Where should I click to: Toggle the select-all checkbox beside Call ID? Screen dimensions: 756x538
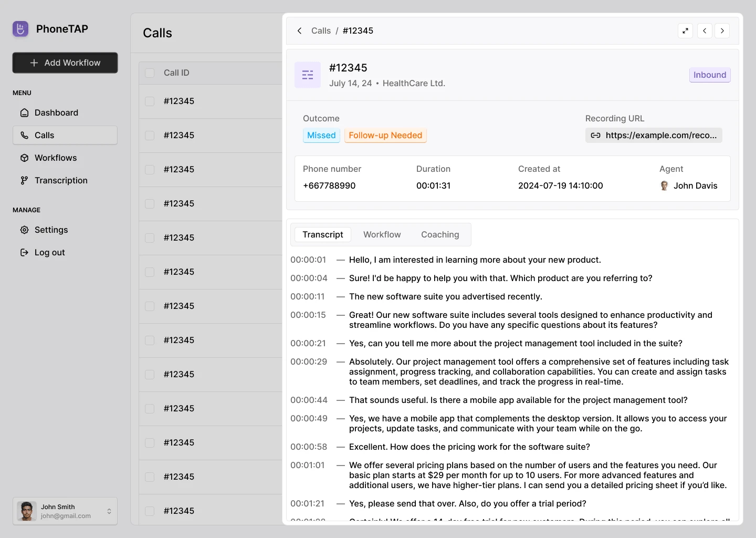pos(150,73)
